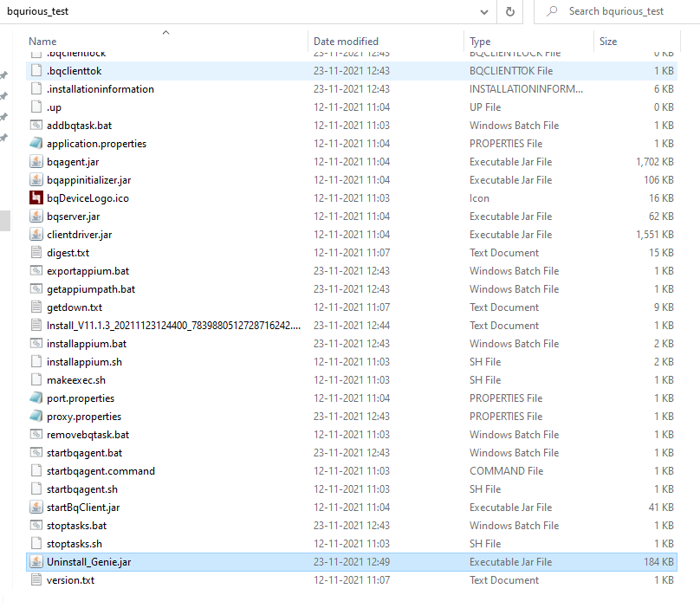This screenshot has height=608, width=700.
Task: Select the file named startbqagent.command
Action: pyautogui.click(x=100, y=471)
